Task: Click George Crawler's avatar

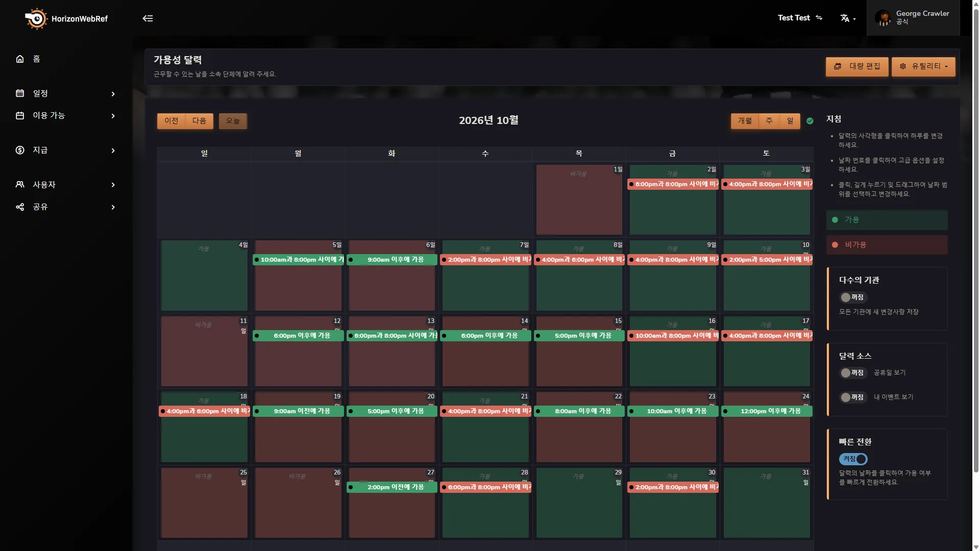Action: coord(883,18)
